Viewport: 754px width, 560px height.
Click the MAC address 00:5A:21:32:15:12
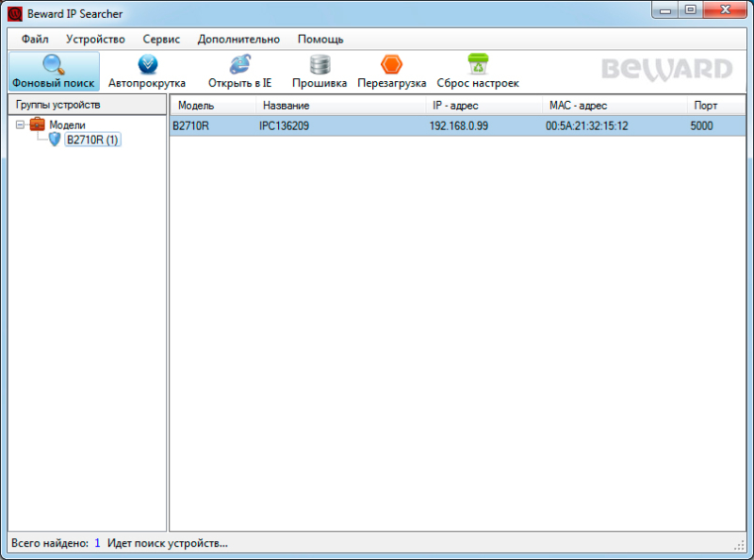pos(586,126)
